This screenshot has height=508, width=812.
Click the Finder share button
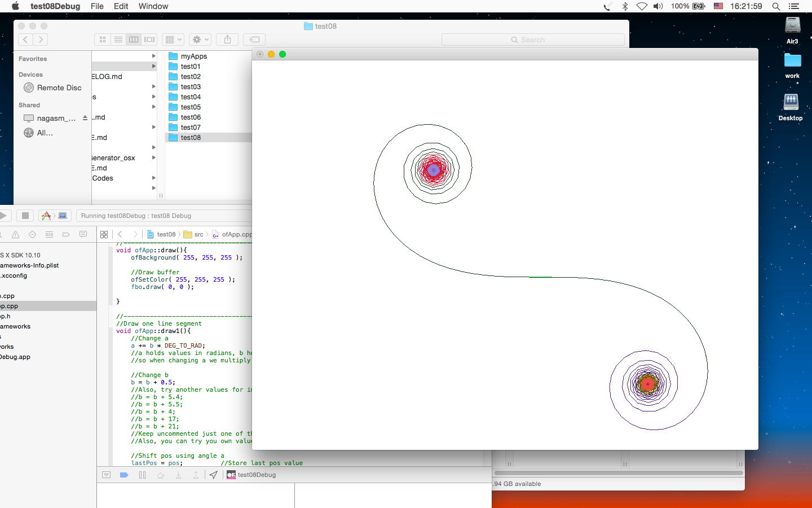[x=227, y=40]
